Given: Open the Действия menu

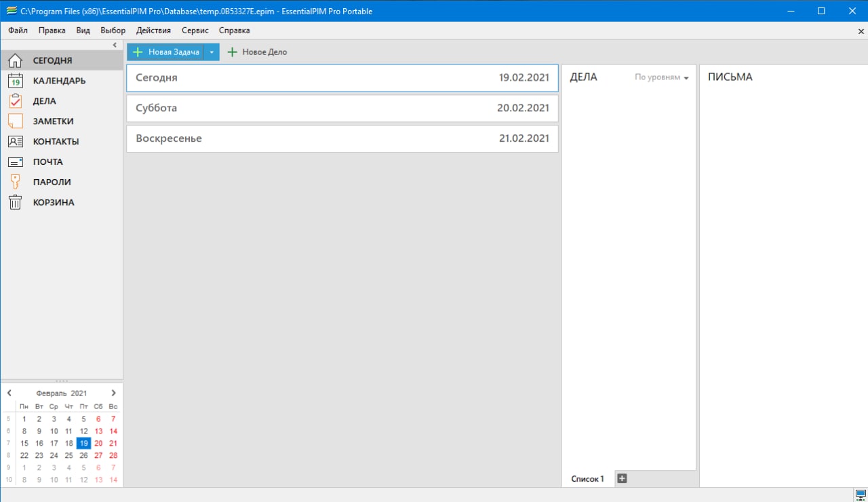Looking at the screenshot, I should (154, 31).
